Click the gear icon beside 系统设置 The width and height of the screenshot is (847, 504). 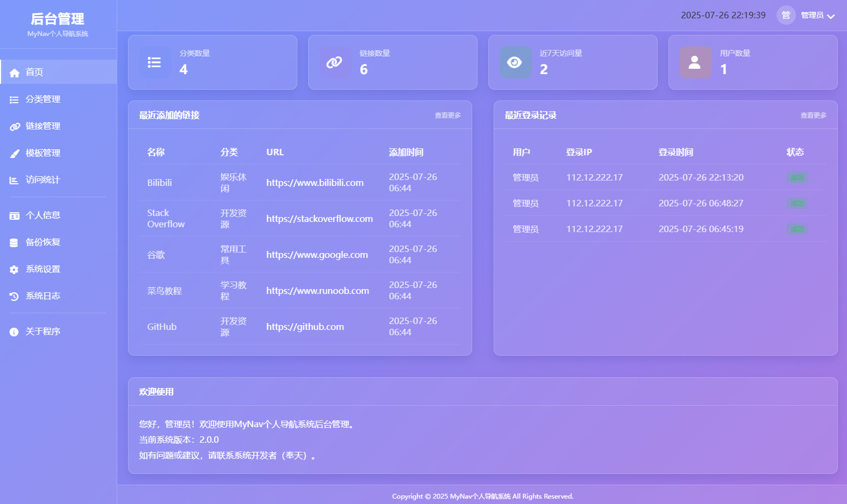tap(15, 269)
